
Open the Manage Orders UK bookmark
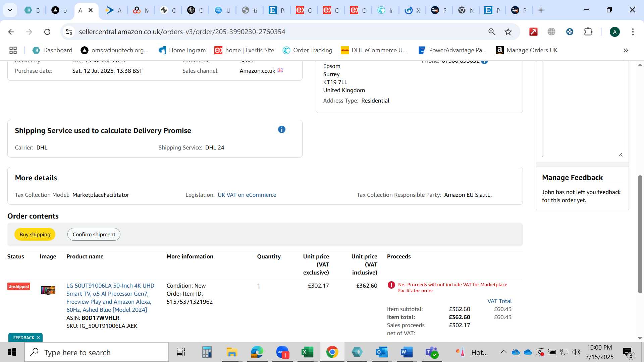point(527,50)
